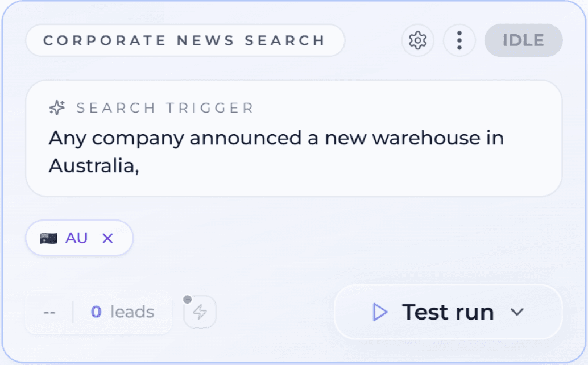Click the IDLE status badge
The image size is (588, 365).
[x=523, y=40]
